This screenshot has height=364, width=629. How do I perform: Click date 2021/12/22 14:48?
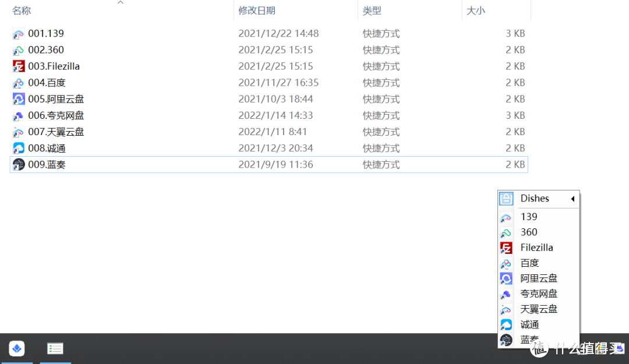point(278,33)
